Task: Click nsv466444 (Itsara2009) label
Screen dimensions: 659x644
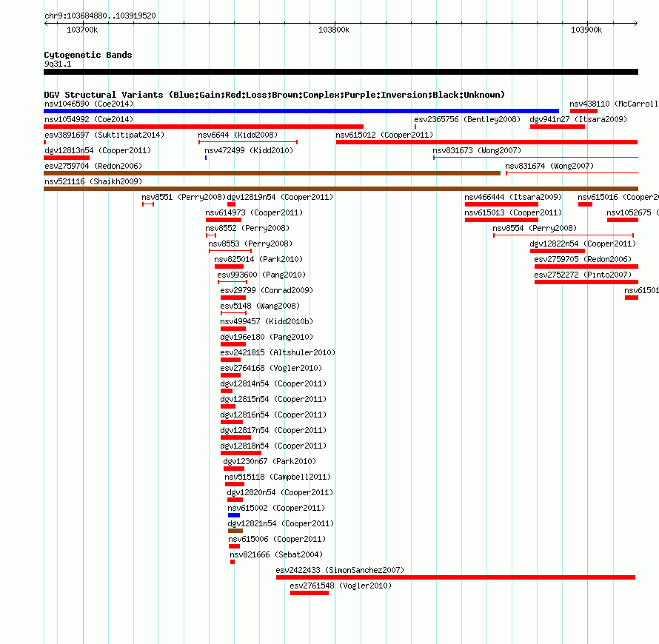Action: click(x=513, y=197)
